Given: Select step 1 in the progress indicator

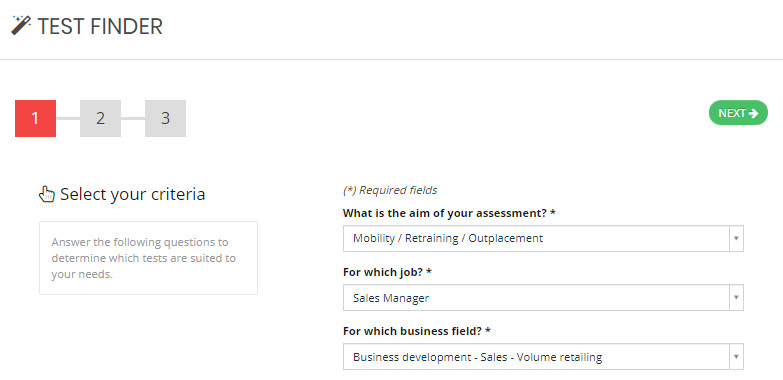Looking at the screenshot, I should click(35, 118).
